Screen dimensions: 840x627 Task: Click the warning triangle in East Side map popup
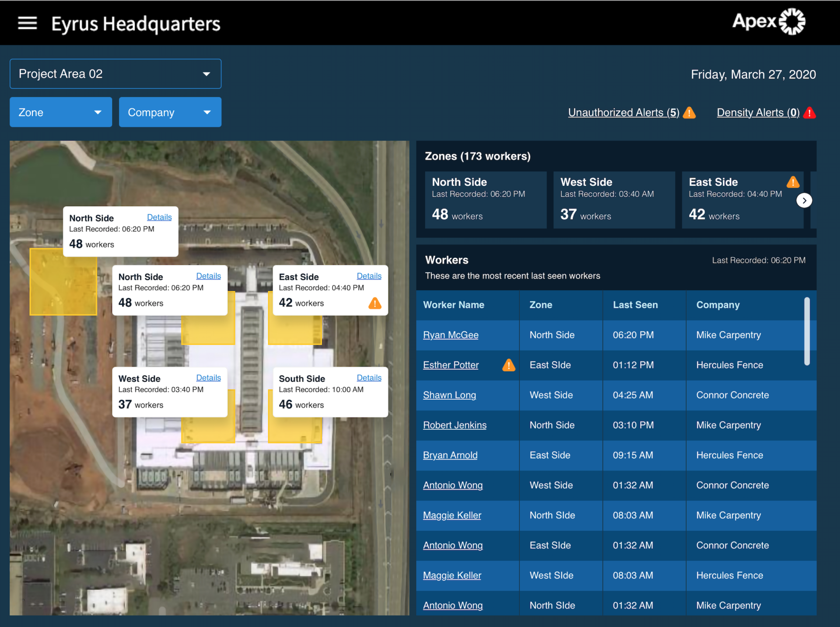click(375, 303)
